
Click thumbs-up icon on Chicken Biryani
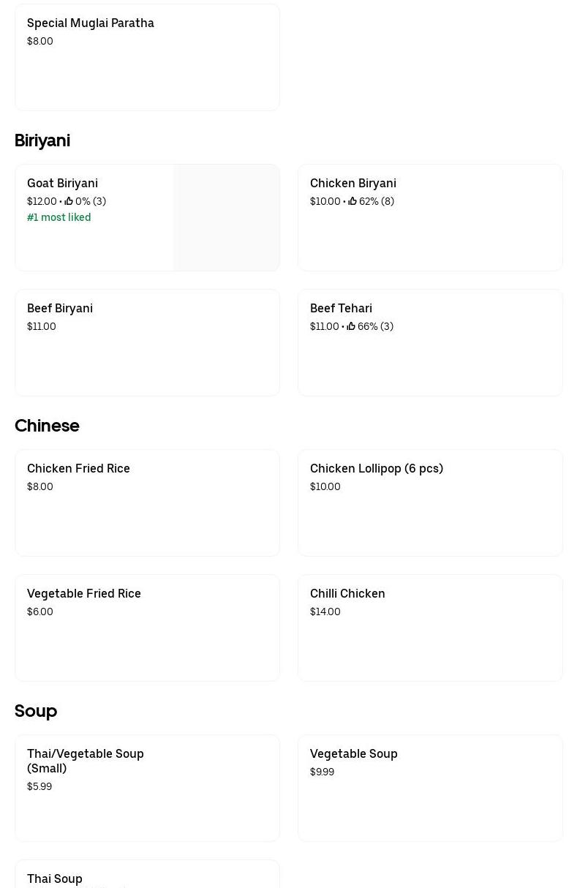[x=353, y=201]
